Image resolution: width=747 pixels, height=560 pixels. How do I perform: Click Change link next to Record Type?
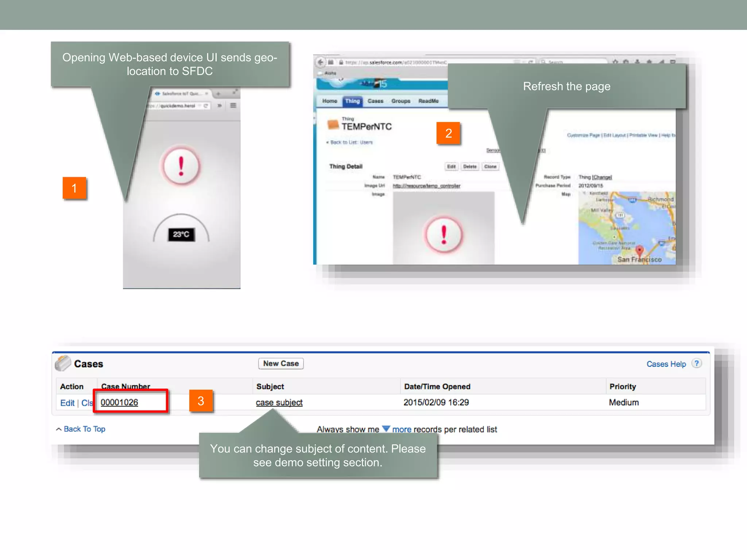[x=602, y=177]
